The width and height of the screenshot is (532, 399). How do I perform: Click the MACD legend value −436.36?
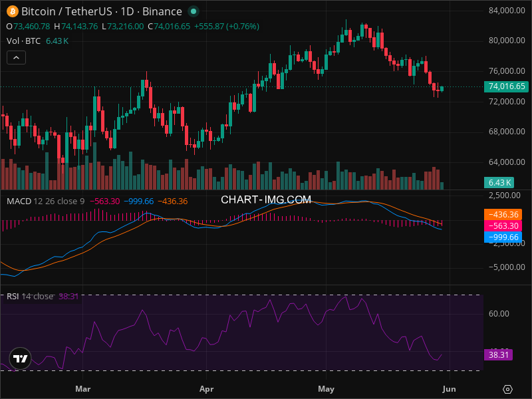tap(172, 201)
